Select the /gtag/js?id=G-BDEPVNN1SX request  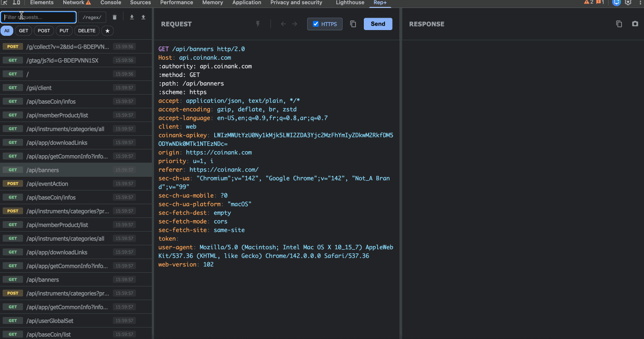tap(76, 60)
